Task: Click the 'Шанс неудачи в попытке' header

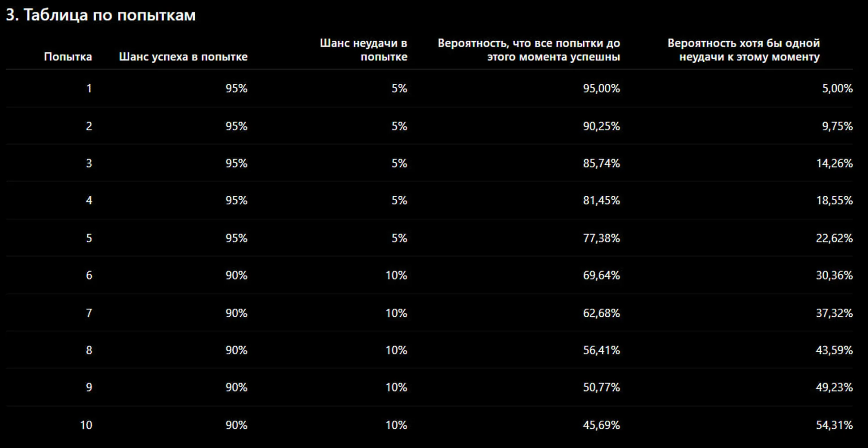Action: pos(363,50)
